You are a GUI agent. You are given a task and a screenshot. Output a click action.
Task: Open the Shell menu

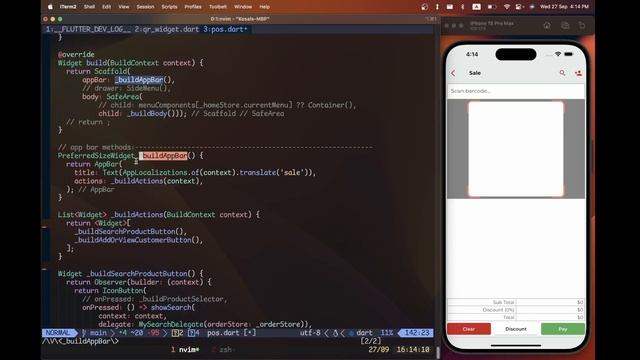(89, 7)
